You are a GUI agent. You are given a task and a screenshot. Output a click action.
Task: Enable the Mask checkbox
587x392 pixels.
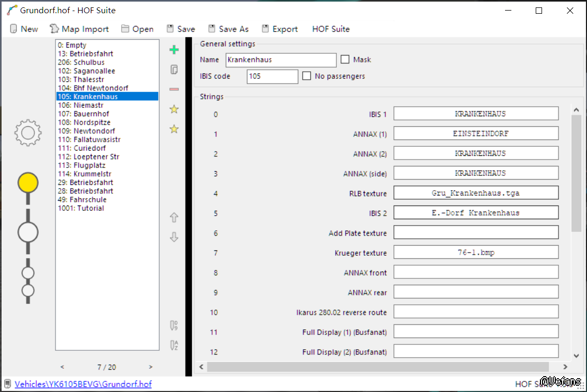[x=345, y=60]
